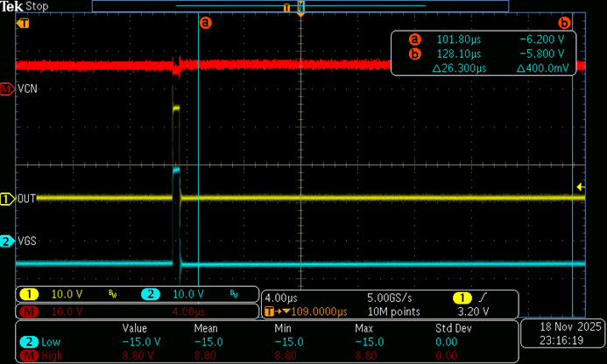The image size is (607, 364).
Task: Click math scale 10.0 V in red
Action: coord(67,311)
